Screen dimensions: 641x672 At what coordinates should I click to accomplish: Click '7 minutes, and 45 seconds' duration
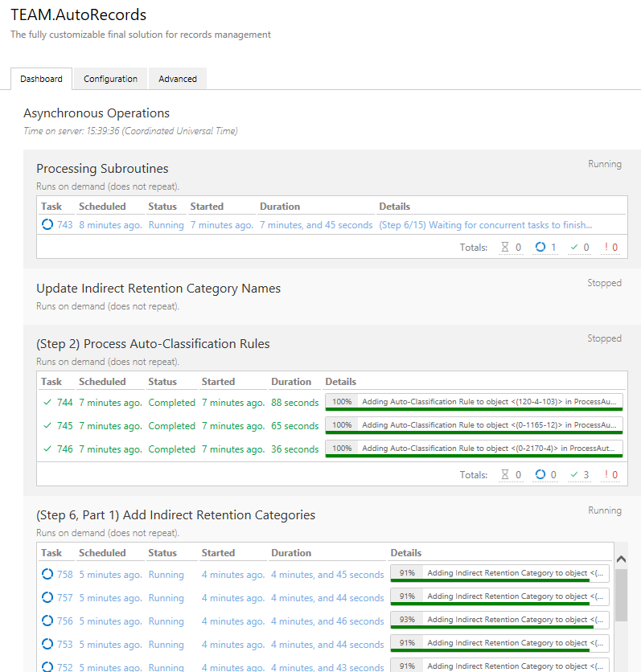316,225
